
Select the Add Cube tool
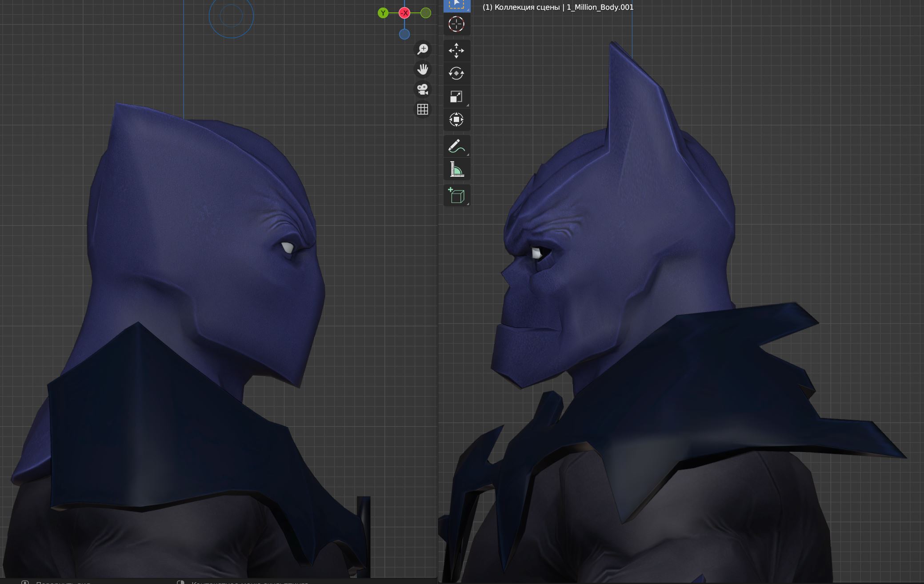click(456, 195)
